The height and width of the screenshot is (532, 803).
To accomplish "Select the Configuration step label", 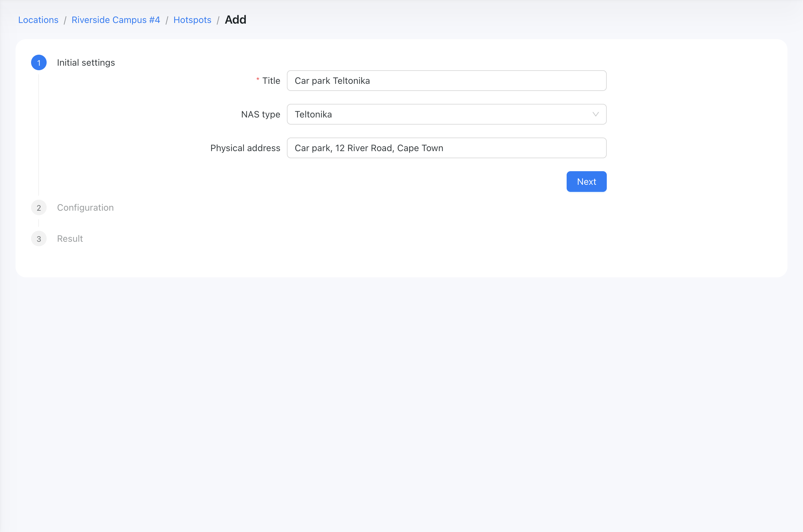I will pyautogui.click(x=85, y=208).
